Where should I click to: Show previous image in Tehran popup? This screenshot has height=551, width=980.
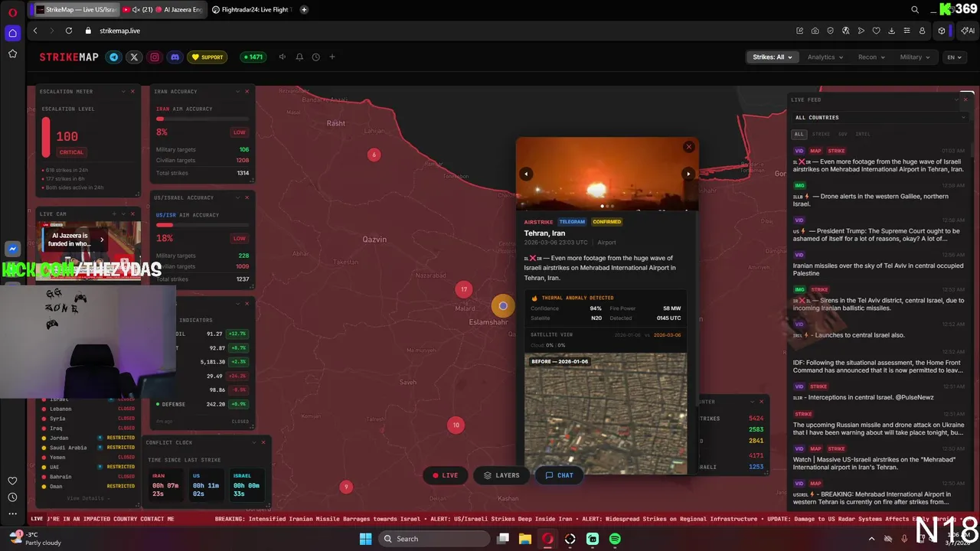pyautogui.click(x=526, y=174)
